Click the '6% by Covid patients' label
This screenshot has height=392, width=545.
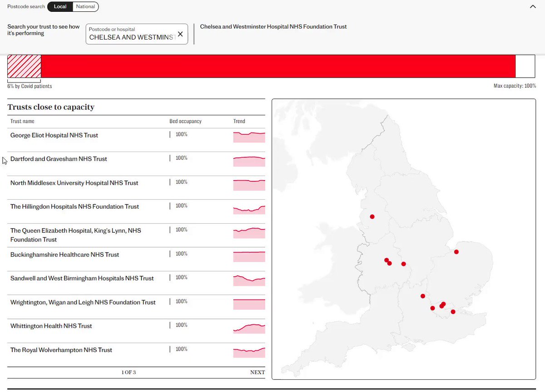point(30,86)
